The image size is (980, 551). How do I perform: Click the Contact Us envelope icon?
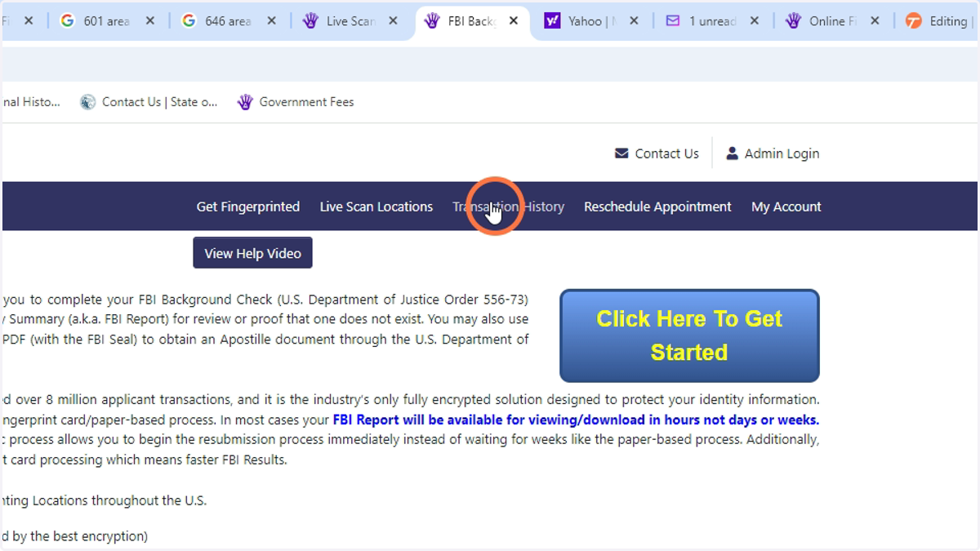click(621, 153)
